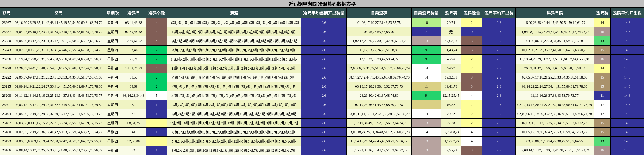
Task: Click warm numbers cell '27,55,79'
Action: [x=451, y=150]
